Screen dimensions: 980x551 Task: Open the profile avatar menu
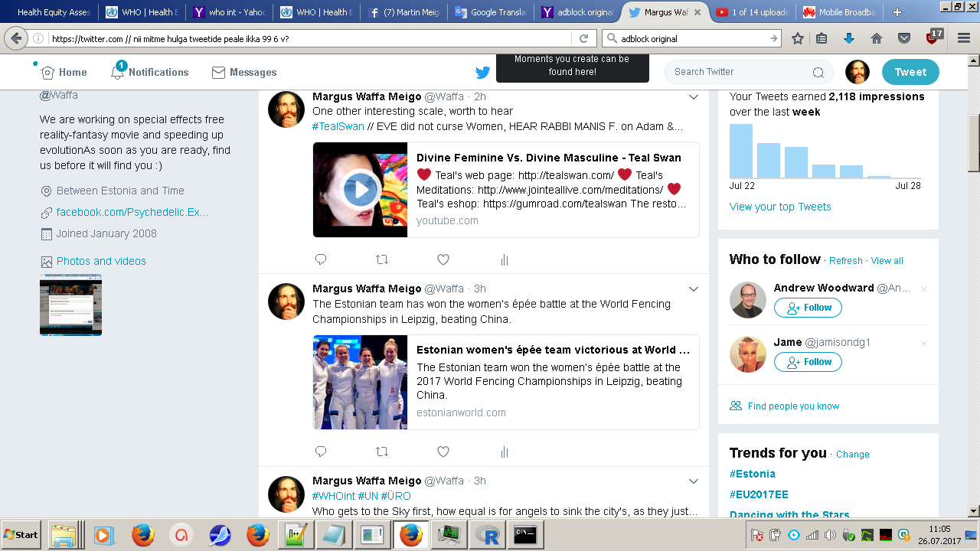tap(857, 72)
